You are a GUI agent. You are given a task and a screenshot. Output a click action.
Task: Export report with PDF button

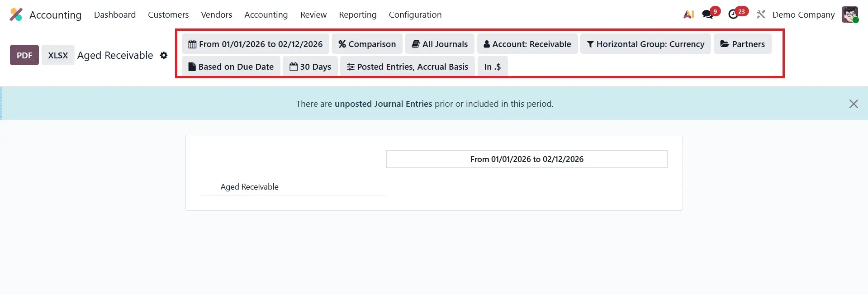point(24,55)
